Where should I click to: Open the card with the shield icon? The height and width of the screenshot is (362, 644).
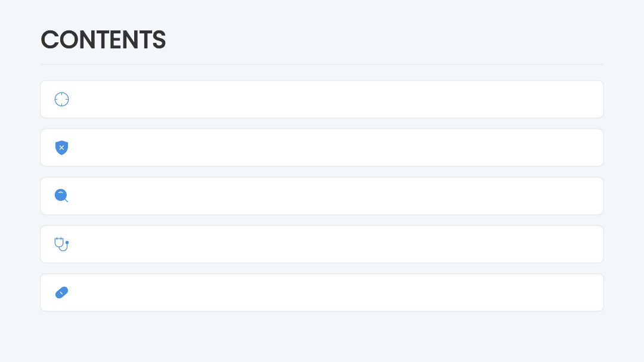click(x=322, y=148)
